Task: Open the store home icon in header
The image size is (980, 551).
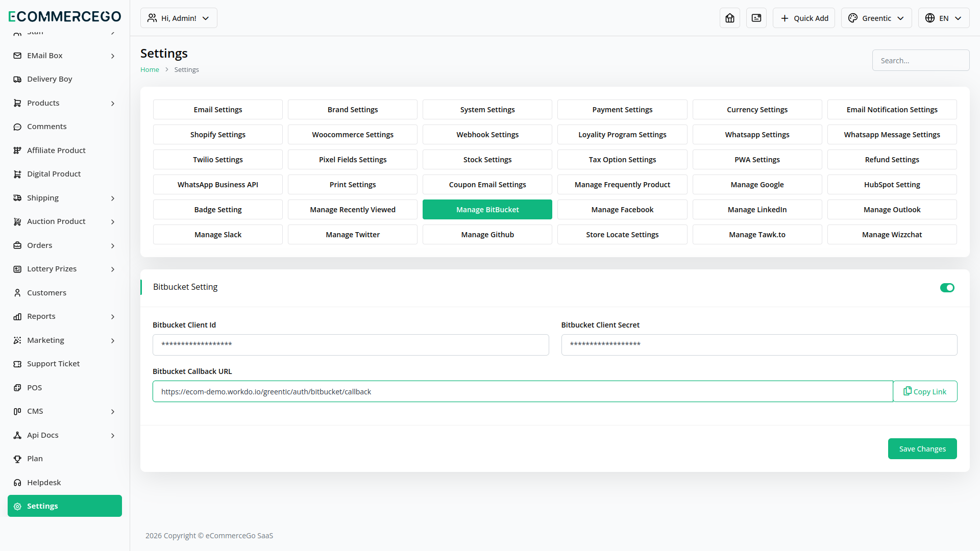Action: 730,18
